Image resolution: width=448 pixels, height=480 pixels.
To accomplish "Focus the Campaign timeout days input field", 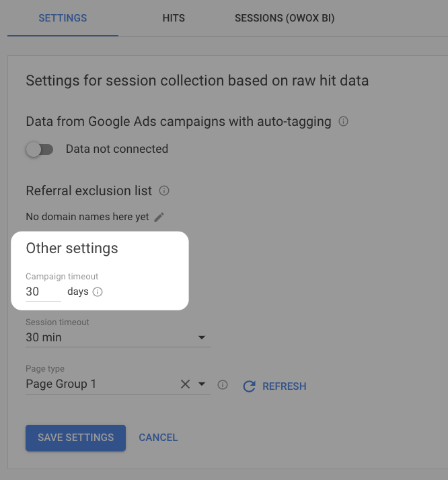I will click(x=44, y=292).
